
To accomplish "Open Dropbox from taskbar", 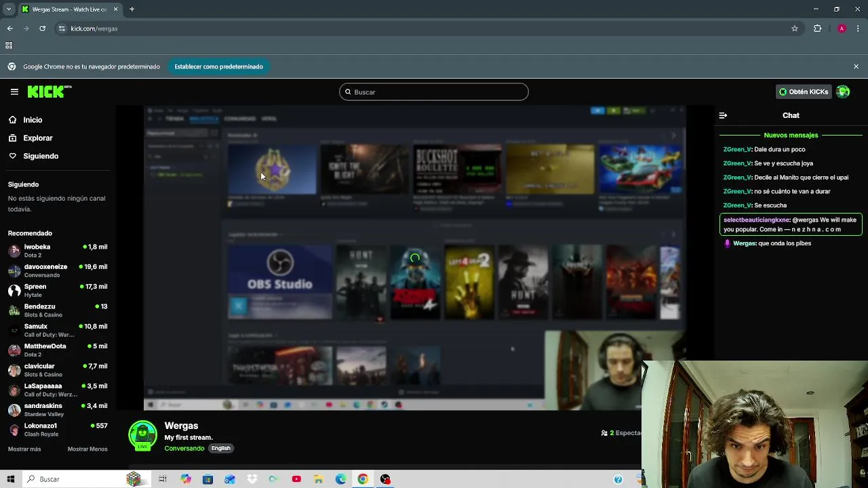I will [x=252, y=479].
